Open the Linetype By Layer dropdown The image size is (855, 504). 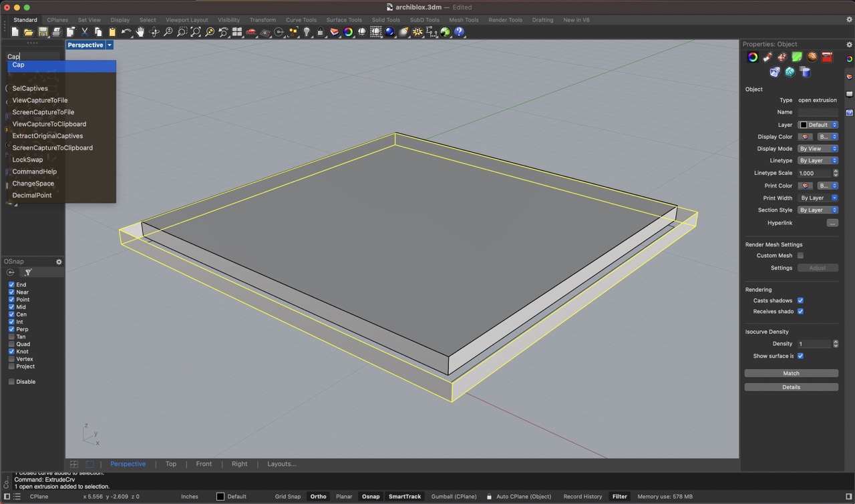818,161
